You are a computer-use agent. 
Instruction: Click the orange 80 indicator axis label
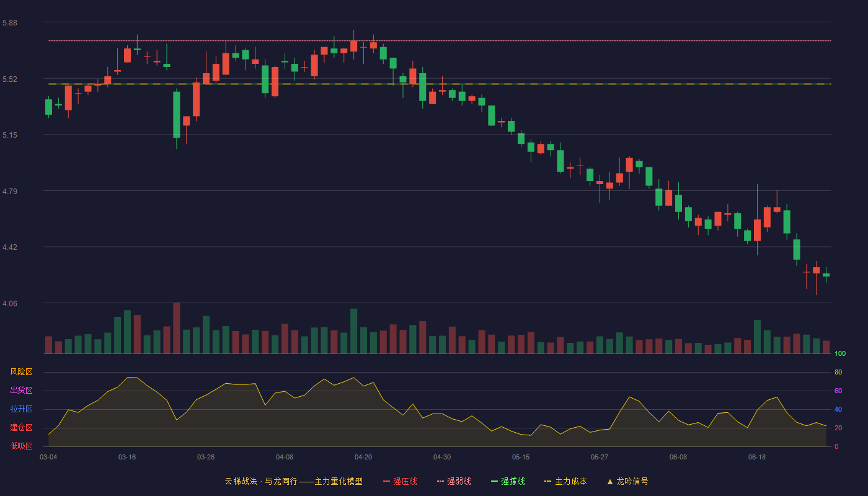tap(838, 372)
